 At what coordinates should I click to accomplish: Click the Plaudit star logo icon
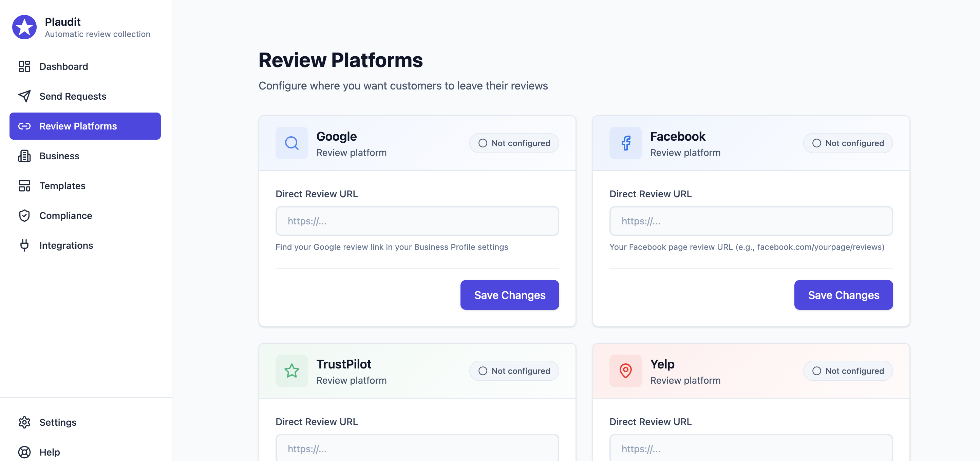point(24,27)
